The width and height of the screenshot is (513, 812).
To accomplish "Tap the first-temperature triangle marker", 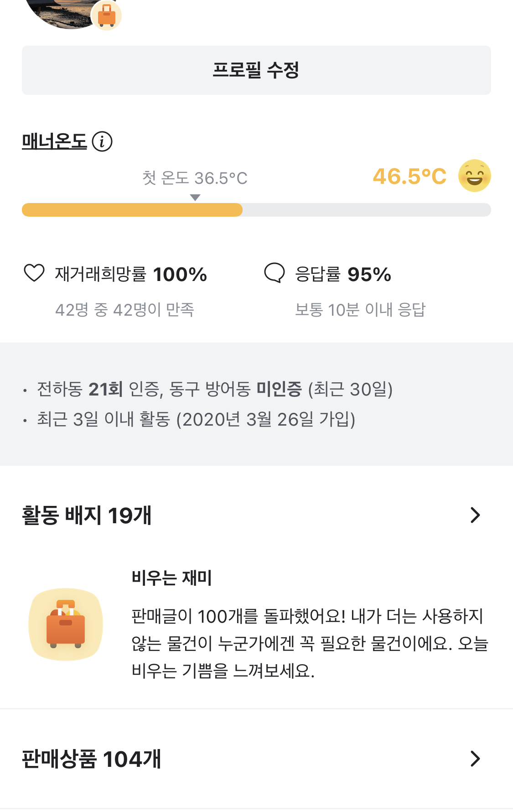I will point(195,198).
